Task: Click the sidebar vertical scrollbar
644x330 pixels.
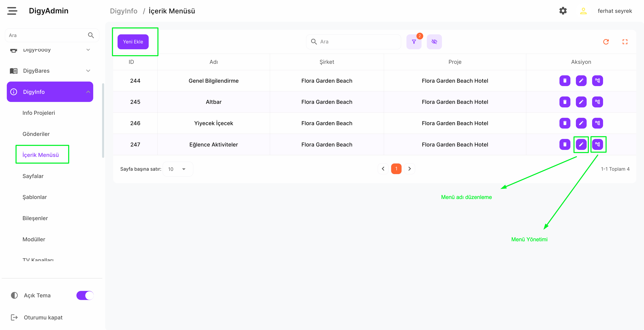Action: [103, 121]
